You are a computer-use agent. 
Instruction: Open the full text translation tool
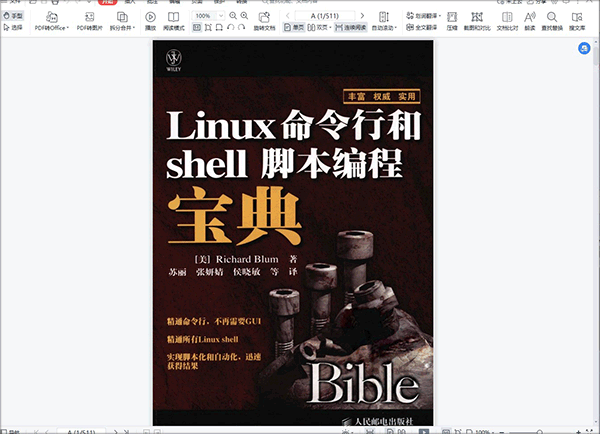click(x=421, y=28)
